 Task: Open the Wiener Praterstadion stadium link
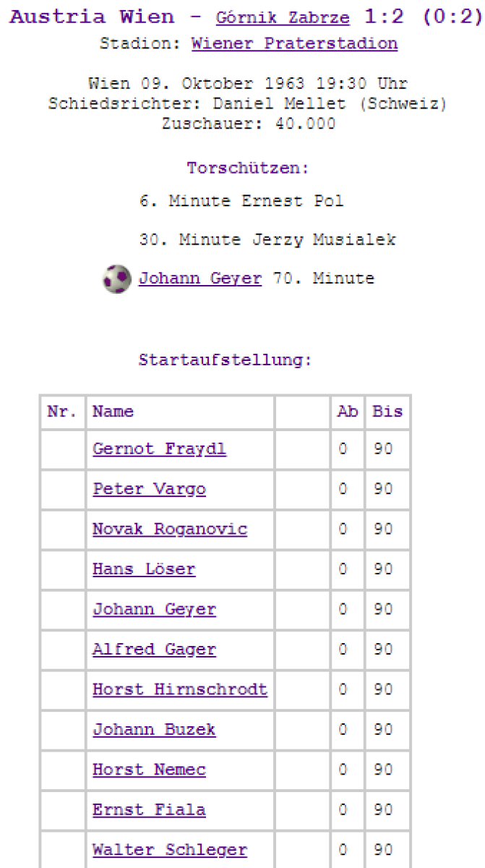[x=294, y=43]
